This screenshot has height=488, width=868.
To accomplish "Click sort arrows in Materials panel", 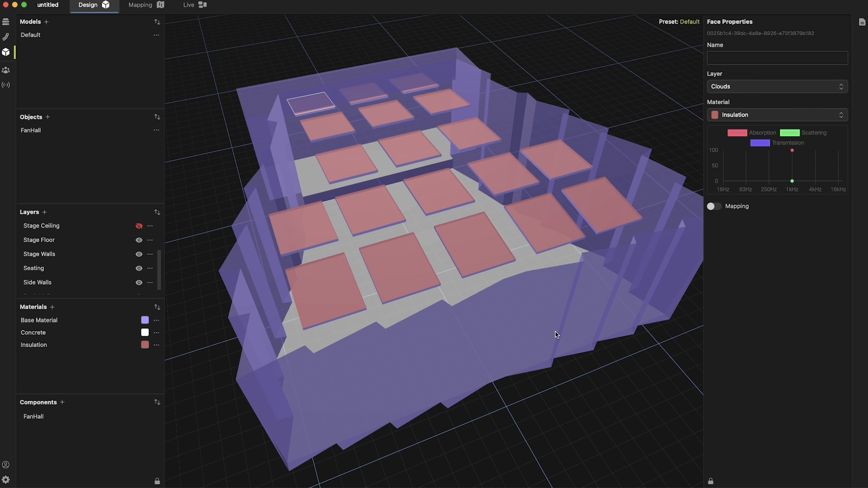I will pos(157,307).
